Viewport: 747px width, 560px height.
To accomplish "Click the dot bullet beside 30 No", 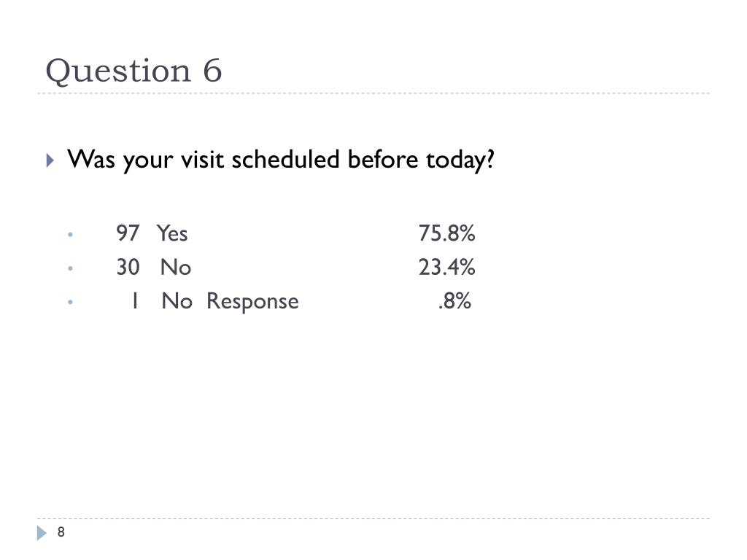I will click(70, 268).
